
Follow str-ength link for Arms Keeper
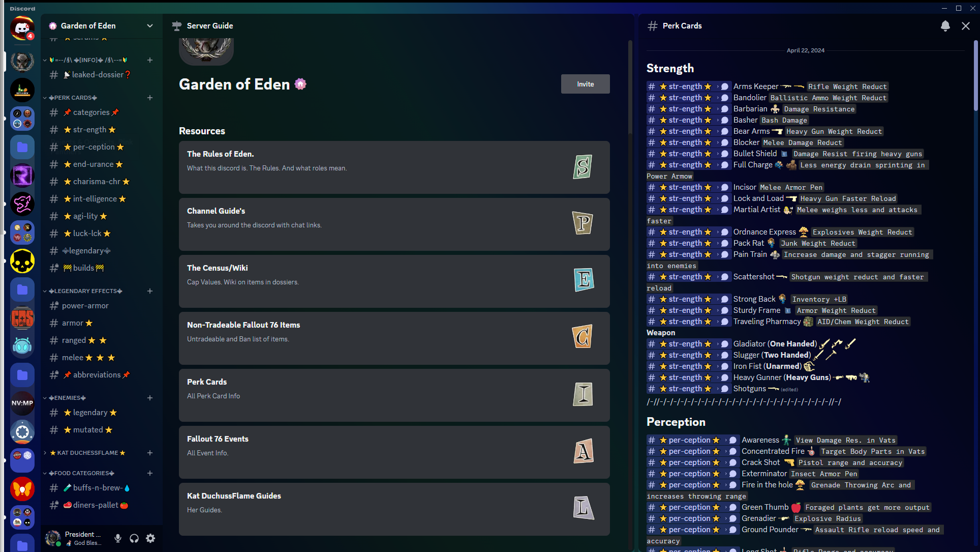(688, 86)
